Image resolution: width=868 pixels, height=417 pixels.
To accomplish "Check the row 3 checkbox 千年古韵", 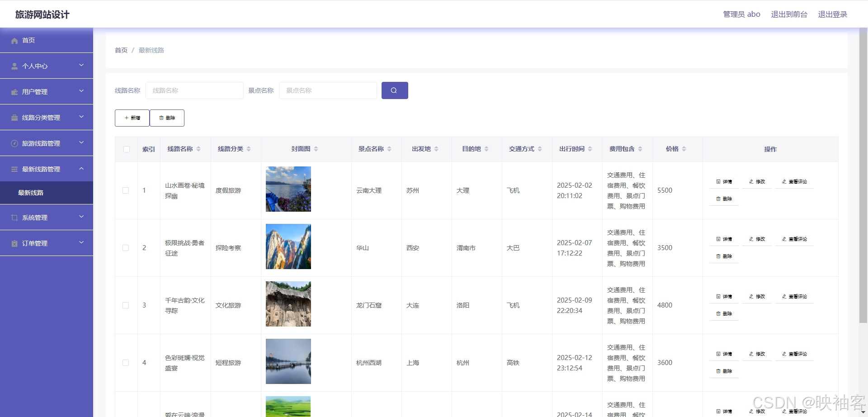I will 126,305.
